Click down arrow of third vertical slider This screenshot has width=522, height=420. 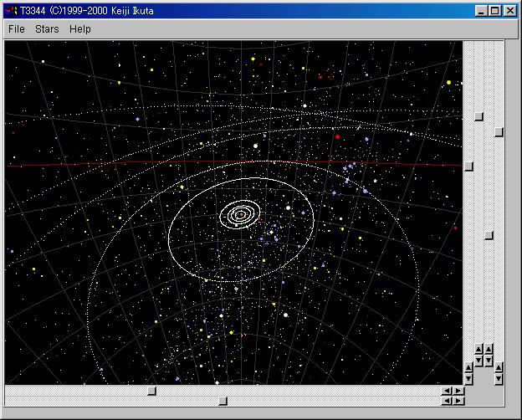tap(489, 360)
